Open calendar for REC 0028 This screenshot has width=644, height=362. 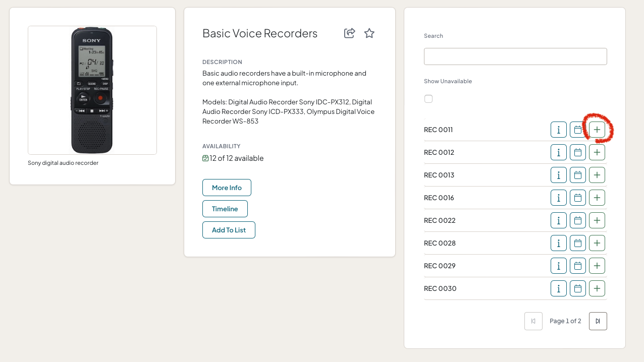pos(578,243)
